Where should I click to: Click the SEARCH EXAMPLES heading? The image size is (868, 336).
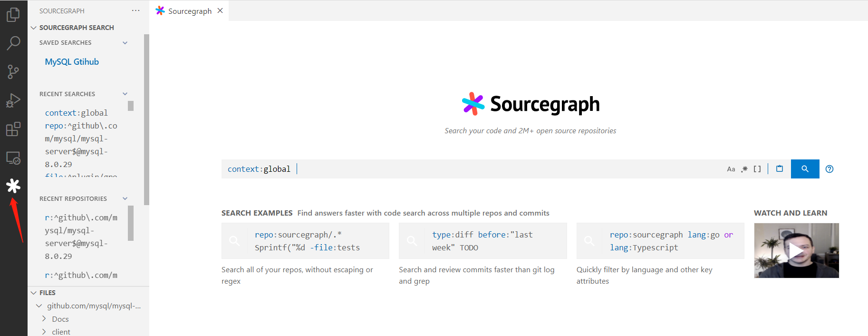coord(257,213)
